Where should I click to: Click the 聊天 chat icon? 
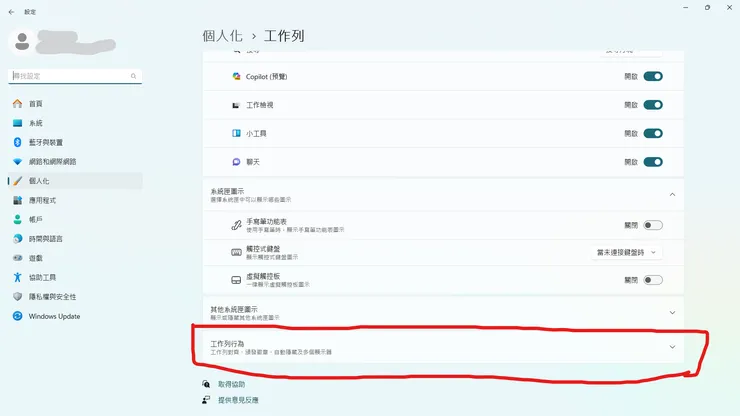click(x=236, y=162)
